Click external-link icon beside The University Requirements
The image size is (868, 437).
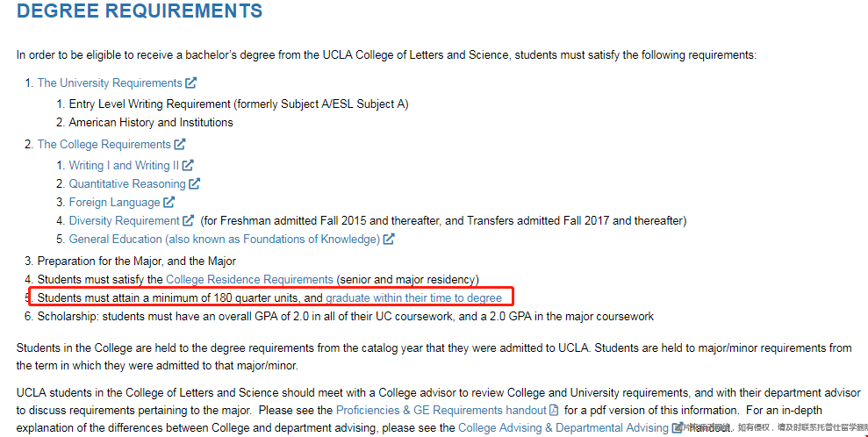tap(191, 83)
